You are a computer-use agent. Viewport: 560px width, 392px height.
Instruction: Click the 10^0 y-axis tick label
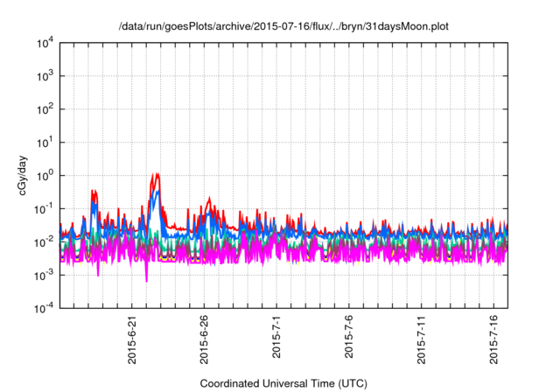45,175
